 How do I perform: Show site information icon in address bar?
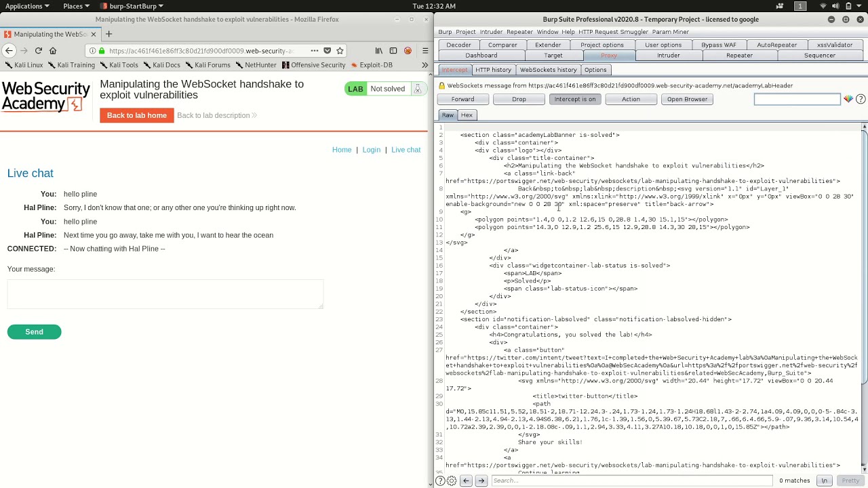[x=93, y=51]
